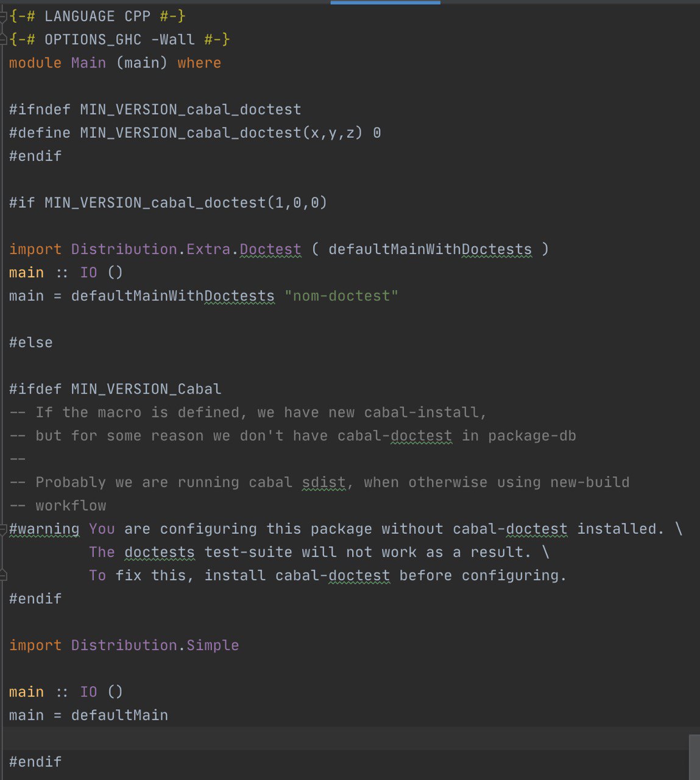Image resolution: width=700 pixels, height=780 pixels.
Task: Click the 'where' keyword on module line
Action: pyautogui.click(x=199, y=63)
